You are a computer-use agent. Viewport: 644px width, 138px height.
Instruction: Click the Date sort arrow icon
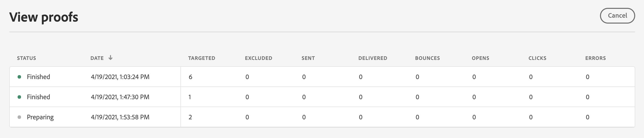(111, 58)
